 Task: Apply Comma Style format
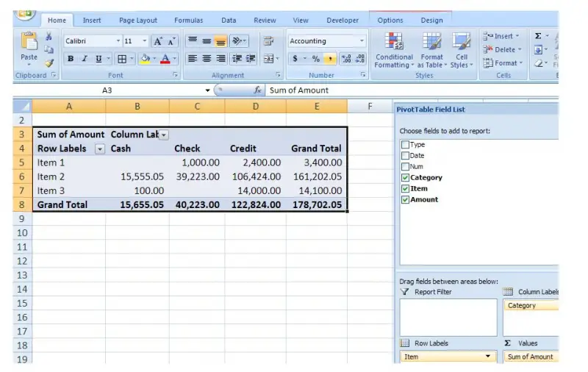click(329, 59)
